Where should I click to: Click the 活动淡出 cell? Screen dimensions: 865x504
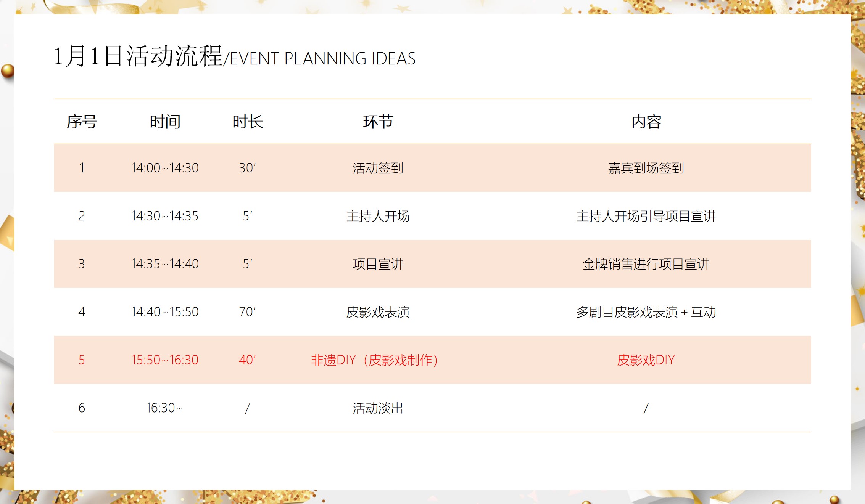pyautogui.click(x=378, y=408)
